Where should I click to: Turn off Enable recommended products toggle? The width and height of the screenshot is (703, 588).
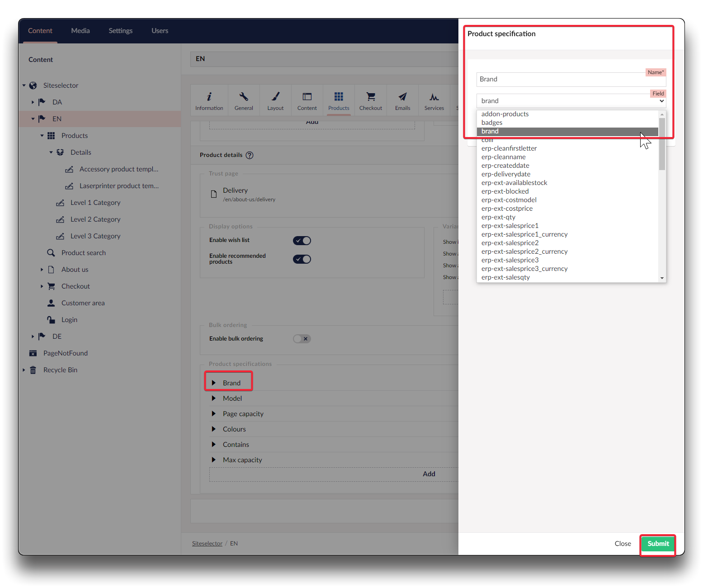pyautogui.click(x=302, y=259)
